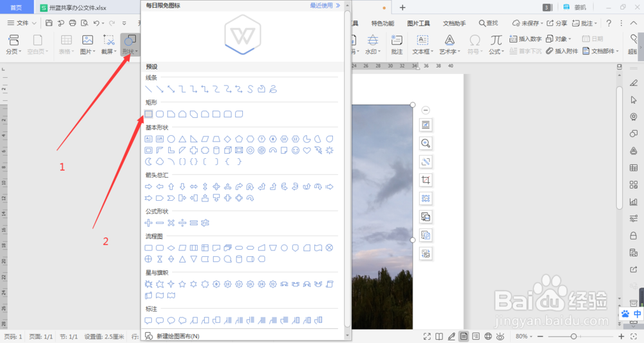Screen dimensions: 644x343
Task: Toggle eye protection mode in status bar
Action: point(500,337)
